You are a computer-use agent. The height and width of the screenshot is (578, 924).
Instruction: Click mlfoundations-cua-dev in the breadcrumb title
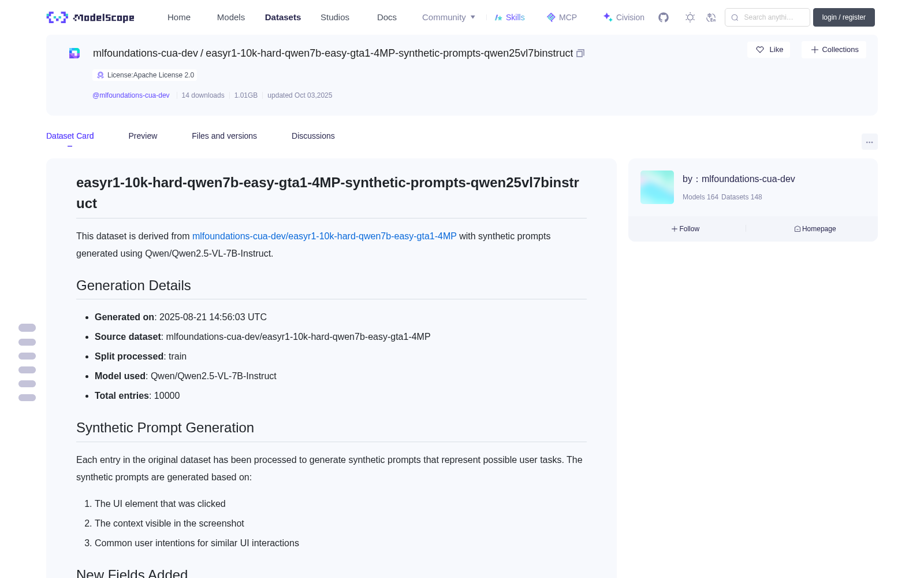[x=146, y=53]
